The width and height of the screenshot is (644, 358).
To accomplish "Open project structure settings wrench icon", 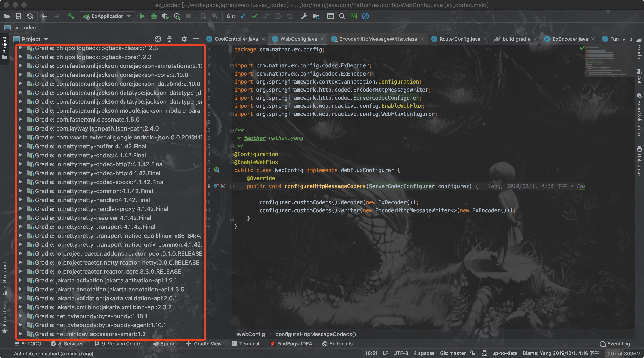I will (x=304, y=16).
